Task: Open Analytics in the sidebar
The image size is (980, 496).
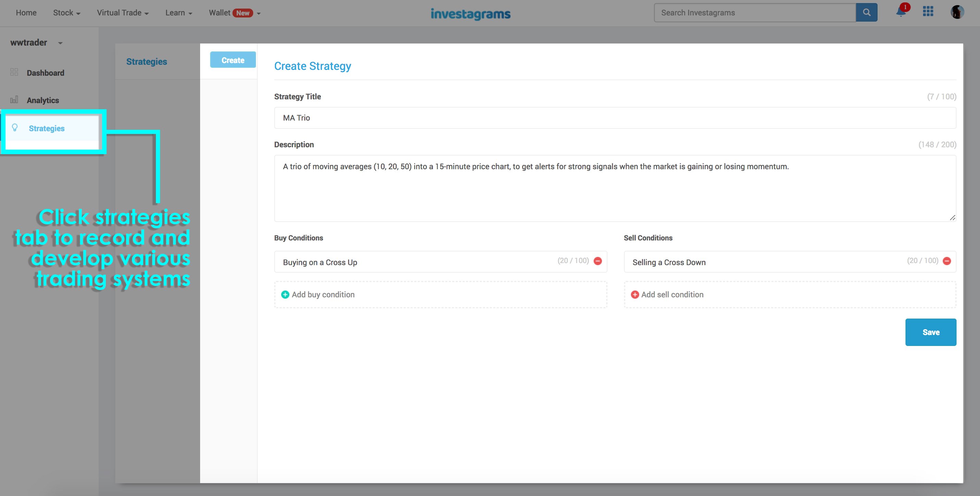Action: pyautogui.click(x=42, y=100)
